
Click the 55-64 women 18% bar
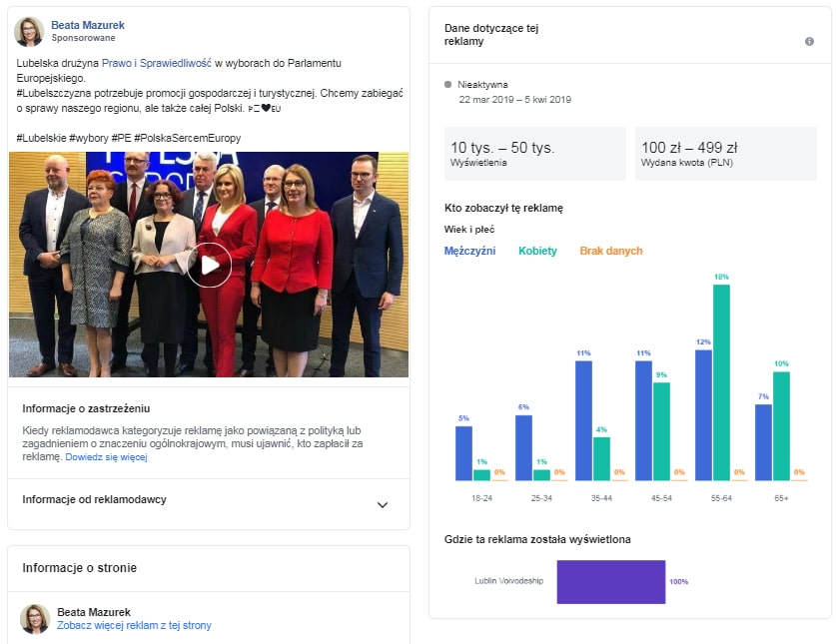721,382
